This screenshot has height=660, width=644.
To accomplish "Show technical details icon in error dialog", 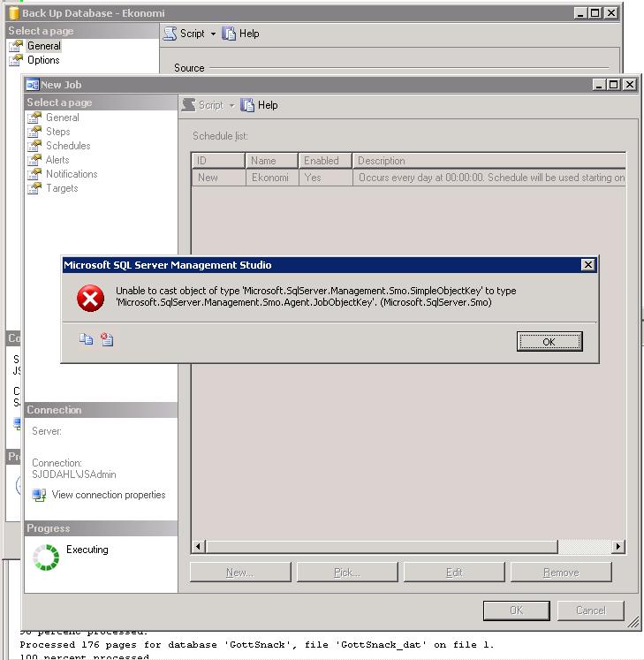I will (x=107, y=339).
